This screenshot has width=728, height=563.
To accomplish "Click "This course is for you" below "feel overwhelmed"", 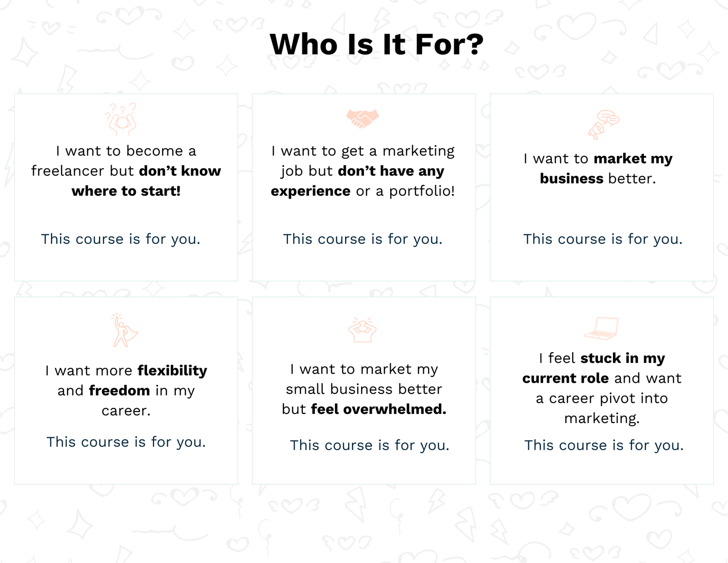I will point(369,445).
